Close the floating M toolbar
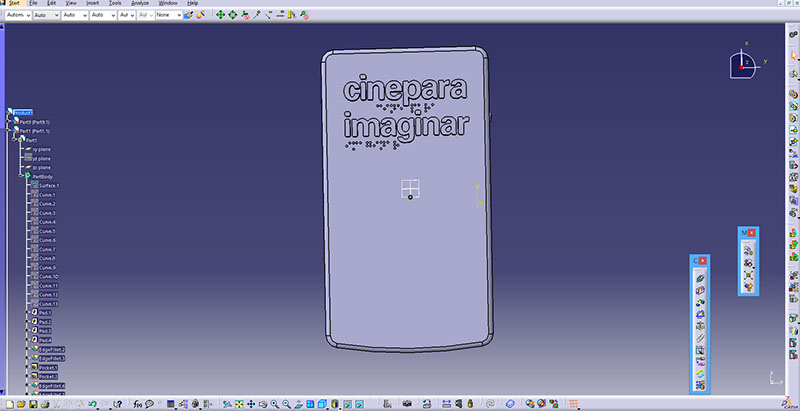Image resolution: width=800 pixels, height=411 pixels. 752,233
